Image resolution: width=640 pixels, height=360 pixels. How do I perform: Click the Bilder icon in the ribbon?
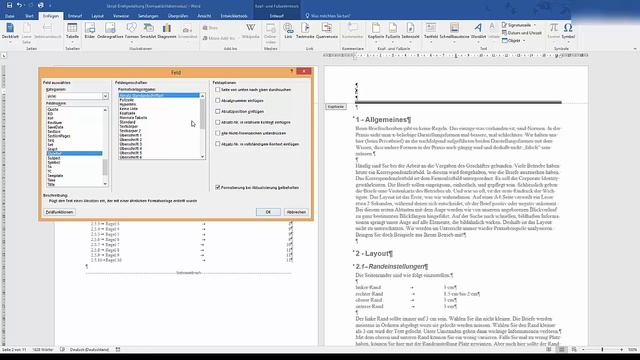click(x=90, y=31)
